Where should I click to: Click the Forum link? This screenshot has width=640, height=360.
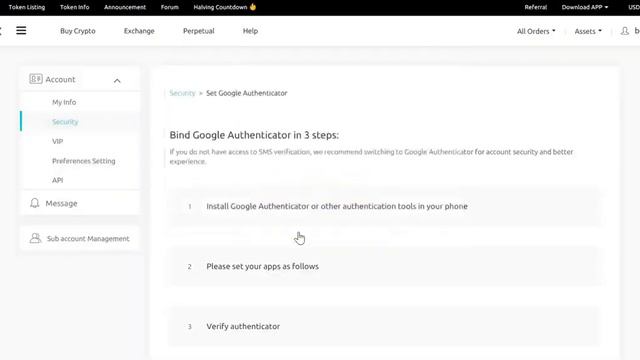169,7
